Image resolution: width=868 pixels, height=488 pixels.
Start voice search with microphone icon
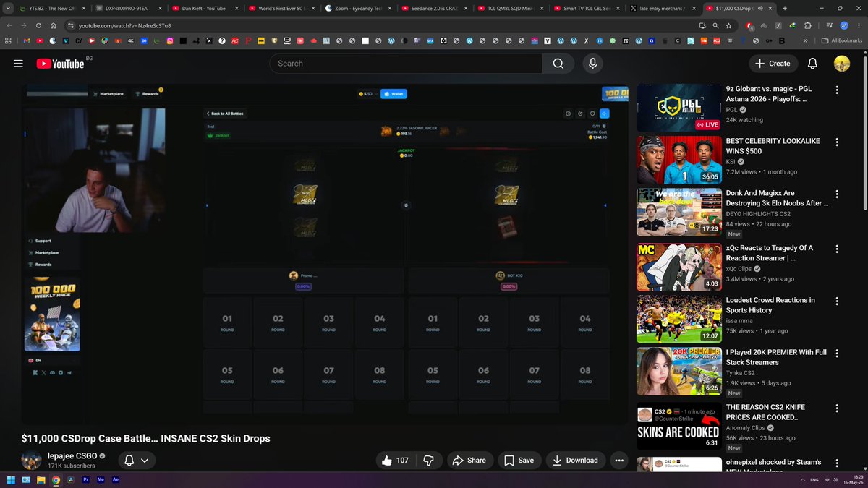(x=592, y=64)
